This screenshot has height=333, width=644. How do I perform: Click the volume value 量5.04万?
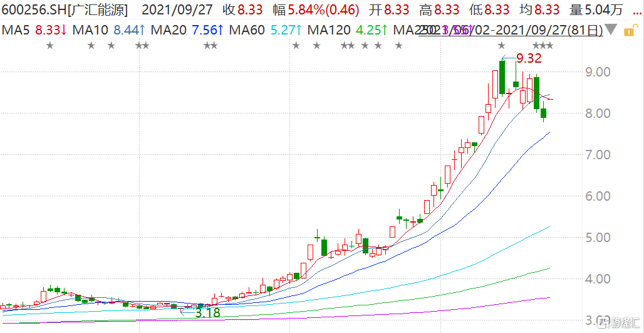click(x=596, y=9)
